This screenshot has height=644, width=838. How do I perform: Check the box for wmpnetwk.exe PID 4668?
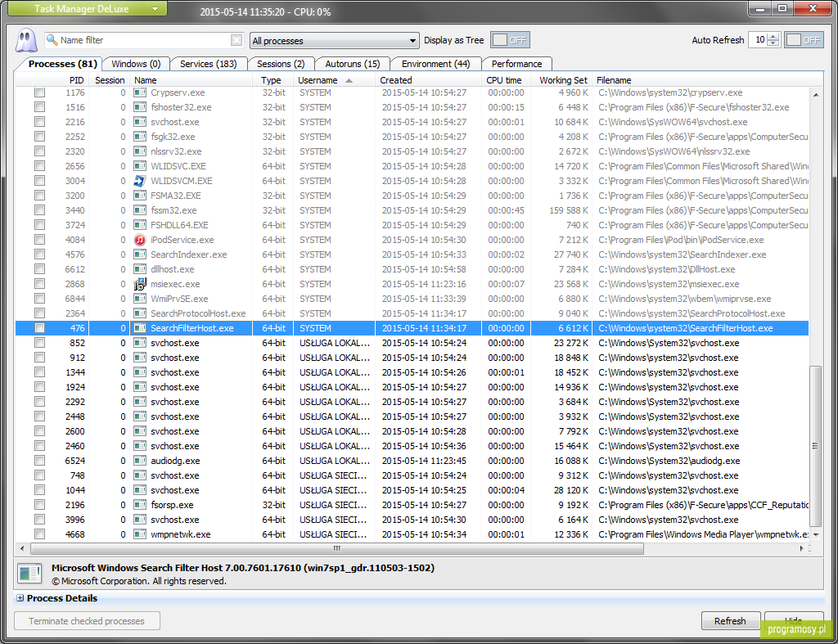click(39, 534)
